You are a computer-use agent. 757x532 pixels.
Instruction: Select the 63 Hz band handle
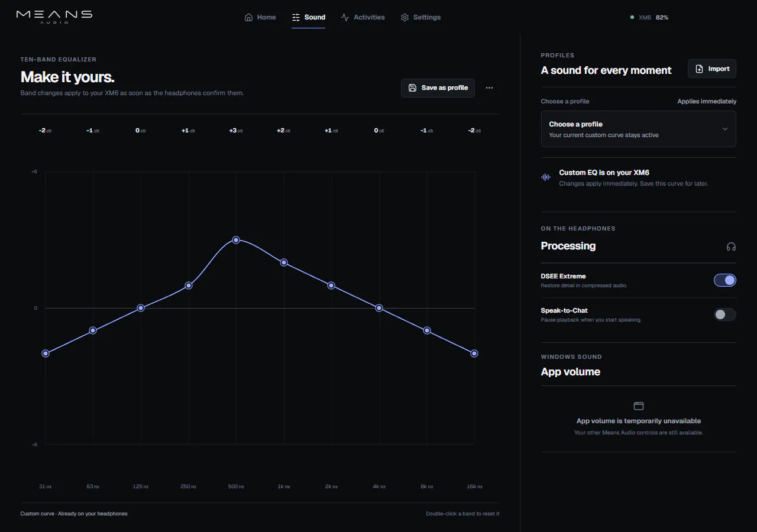[x=93, y=330]
